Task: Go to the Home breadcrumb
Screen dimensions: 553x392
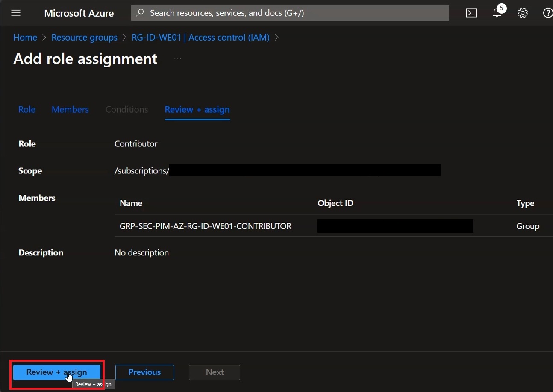Action: [x=25, y=38]
